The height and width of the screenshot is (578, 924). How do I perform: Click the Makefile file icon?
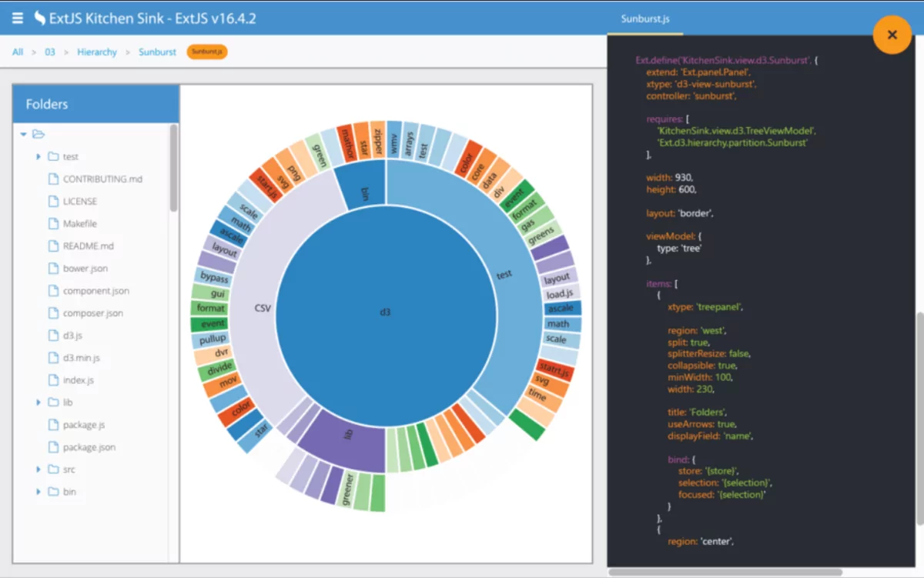53,223
